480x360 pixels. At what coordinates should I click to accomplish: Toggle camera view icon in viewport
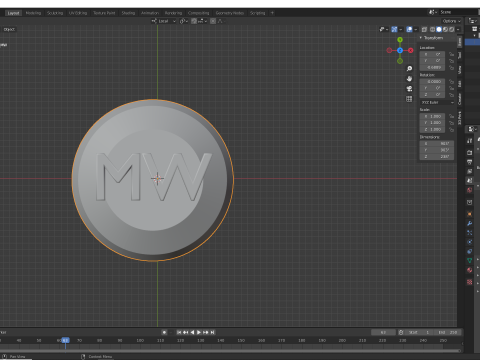[x=409, y=89]
